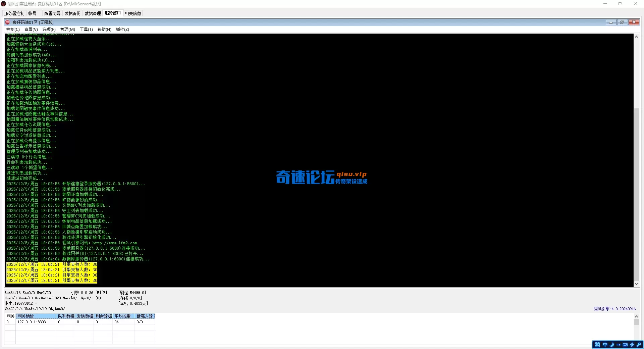
Task: Toggle Chinese/English input with the 中 tray icon
Action: click(x=605, y=345)
